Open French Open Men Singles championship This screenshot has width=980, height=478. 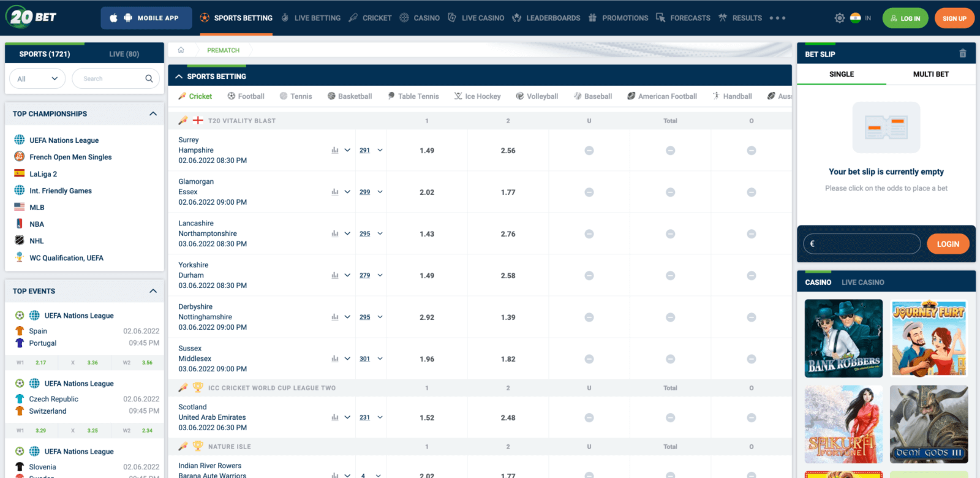(70, 157)
